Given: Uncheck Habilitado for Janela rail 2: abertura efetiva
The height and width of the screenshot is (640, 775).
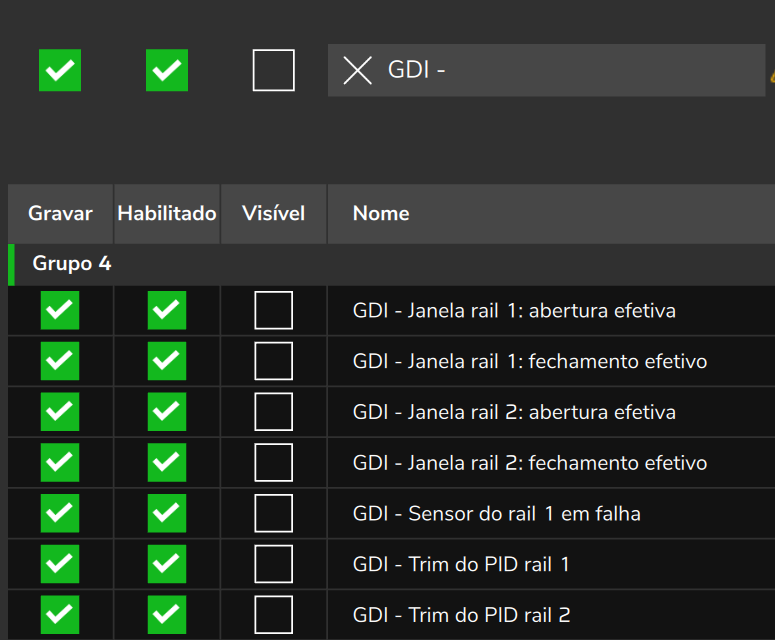Looking at the screenshot, I should (x=167, y=412).
